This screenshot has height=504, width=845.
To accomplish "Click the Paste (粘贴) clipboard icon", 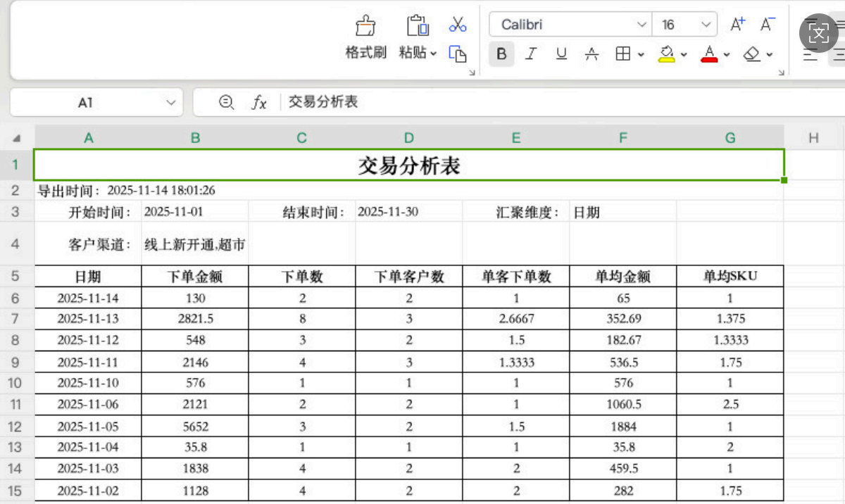I will [418, 26].
